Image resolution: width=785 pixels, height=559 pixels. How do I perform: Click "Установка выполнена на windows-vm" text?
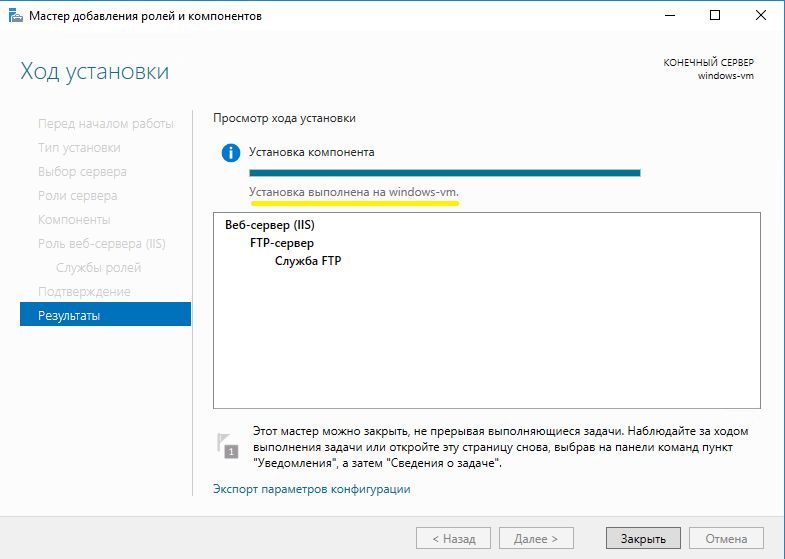[x=353, y=192]
